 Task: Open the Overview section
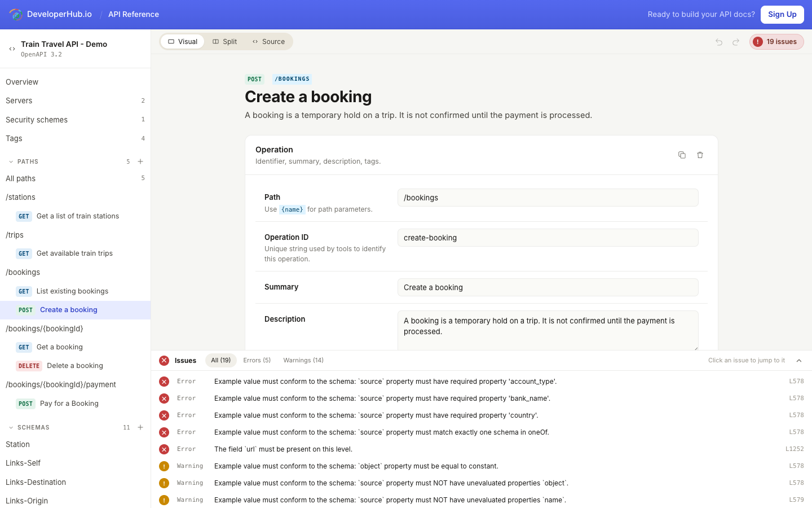[75, 82]
